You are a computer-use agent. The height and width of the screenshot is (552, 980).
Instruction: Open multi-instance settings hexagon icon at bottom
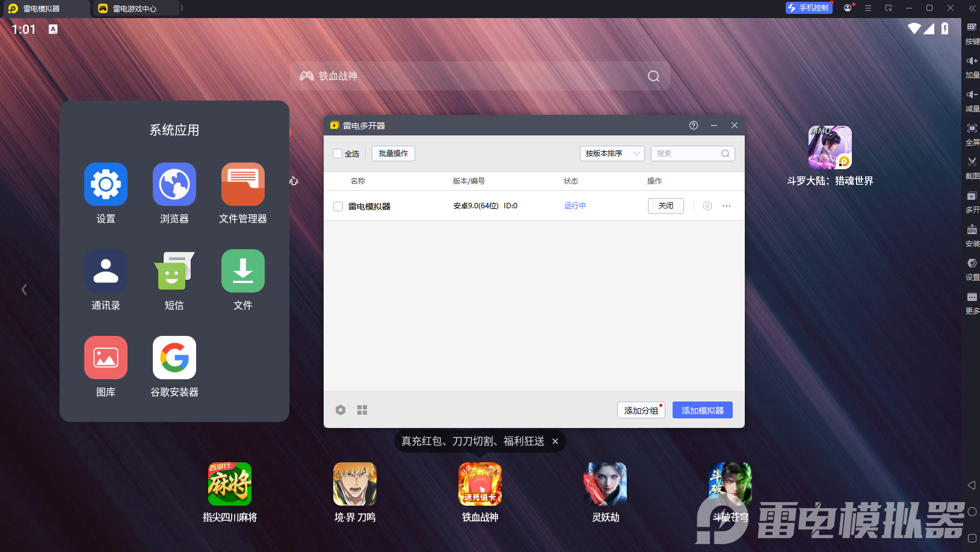tap(341, 410)
